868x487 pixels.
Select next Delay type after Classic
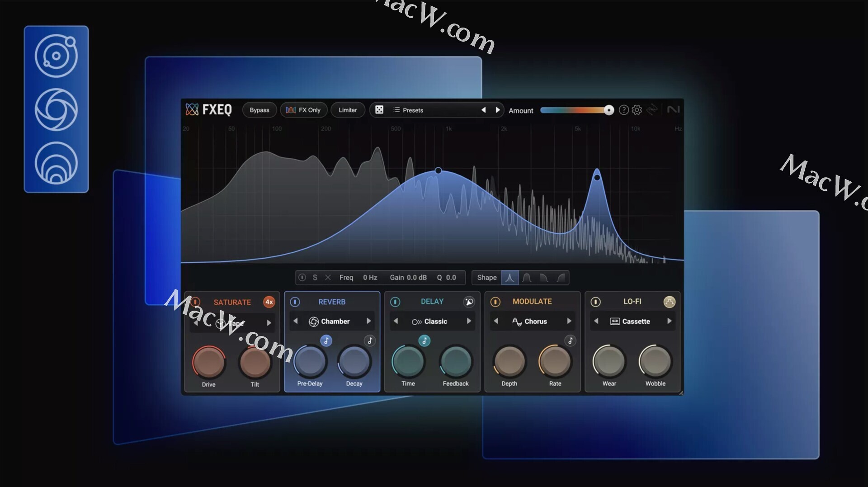click(x=469, y=321)
